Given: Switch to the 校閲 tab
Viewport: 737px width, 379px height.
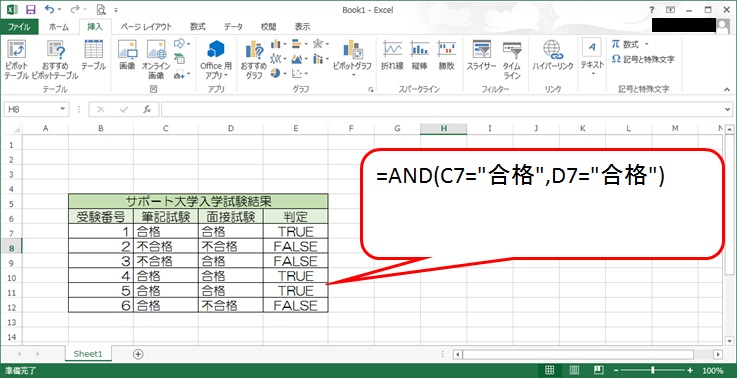Looking at the screenshot, I should click(268, 27).
